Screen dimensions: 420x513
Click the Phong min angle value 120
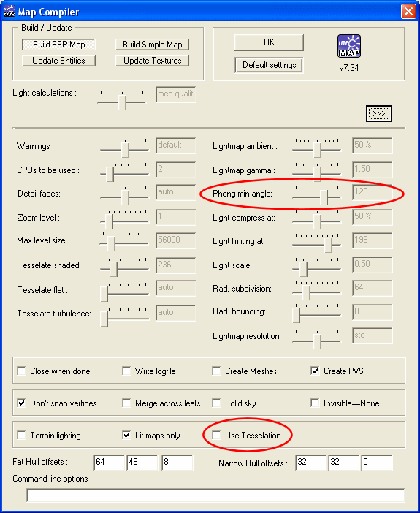point(373,192)
